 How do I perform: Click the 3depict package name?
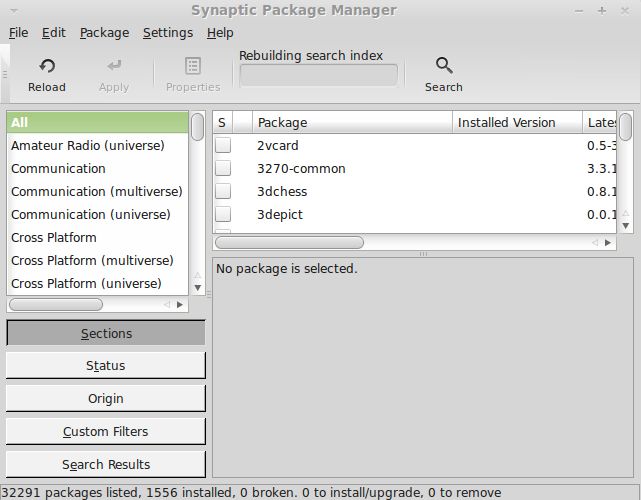(x=280, y=214)
